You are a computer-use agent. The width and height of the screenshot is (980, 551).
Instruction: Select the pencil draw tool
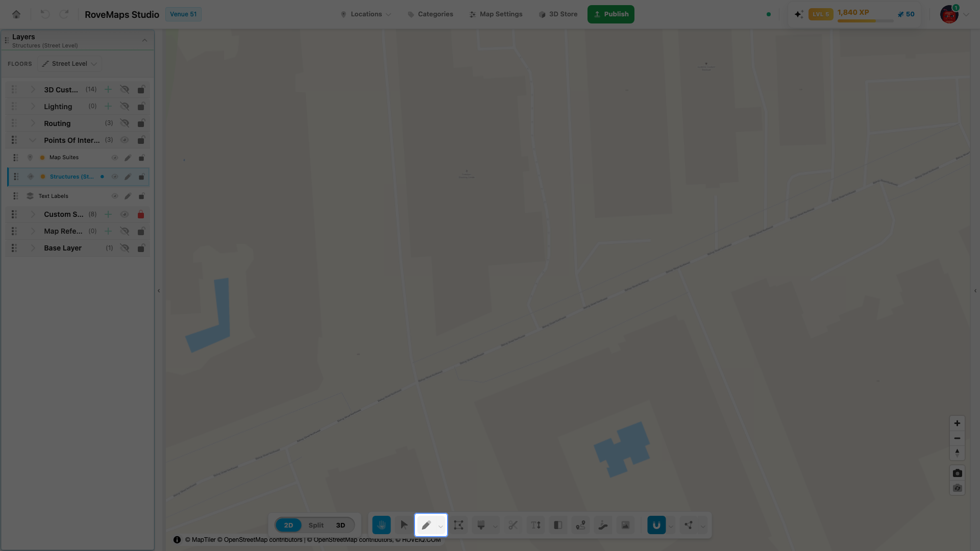426,525
